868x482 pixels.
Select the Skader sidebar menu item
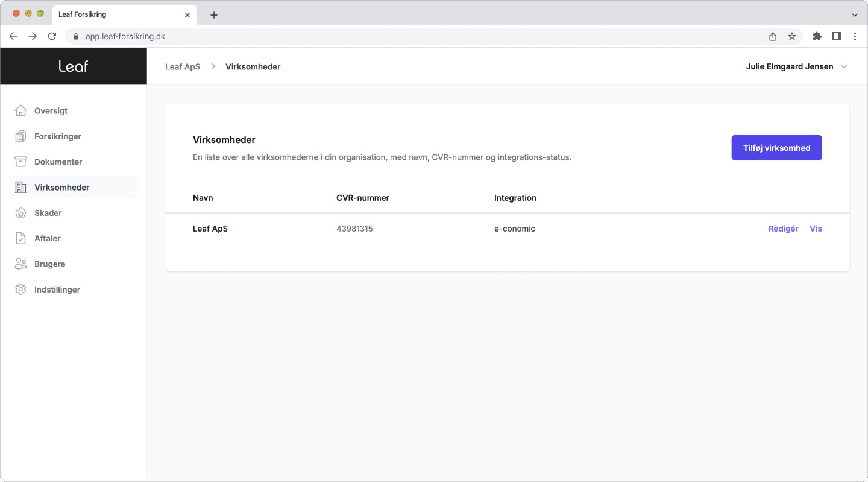(x=73, y=213)
